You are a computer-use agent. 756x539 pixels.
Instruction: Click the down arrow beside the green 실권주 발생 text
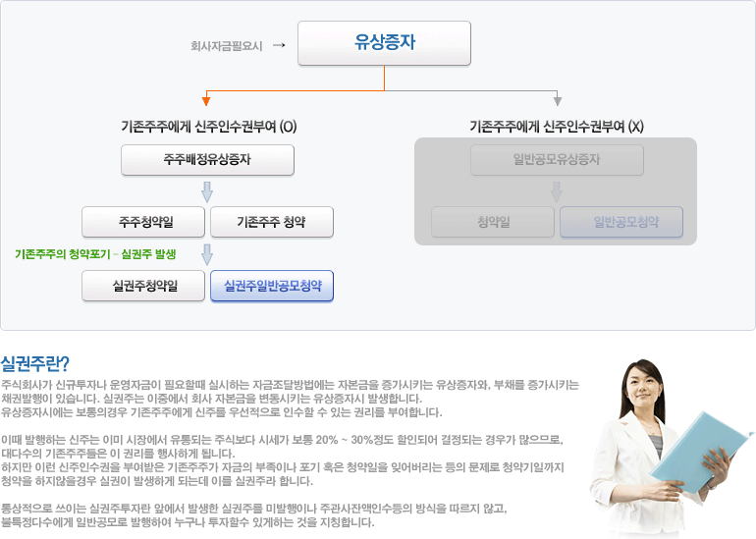pyautogui.click(x=207, y=254)
